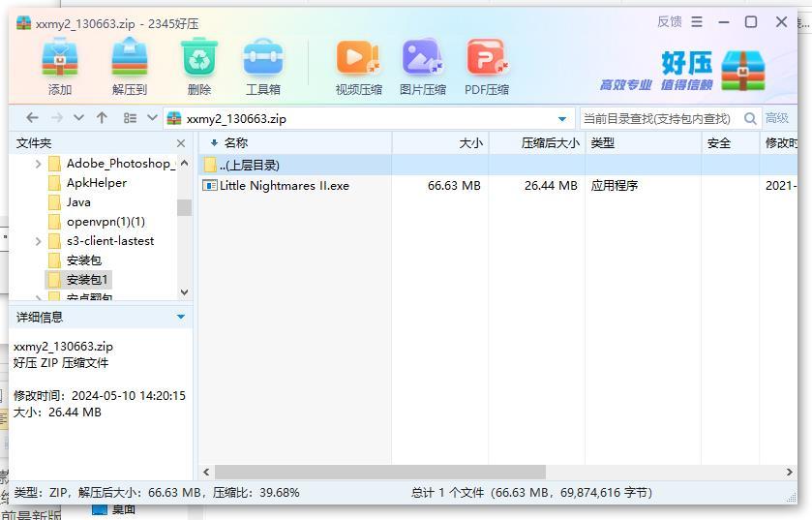Click the search magnifier icon
The height and width of the screenshot is (520, 812).
tap(750, 118)
